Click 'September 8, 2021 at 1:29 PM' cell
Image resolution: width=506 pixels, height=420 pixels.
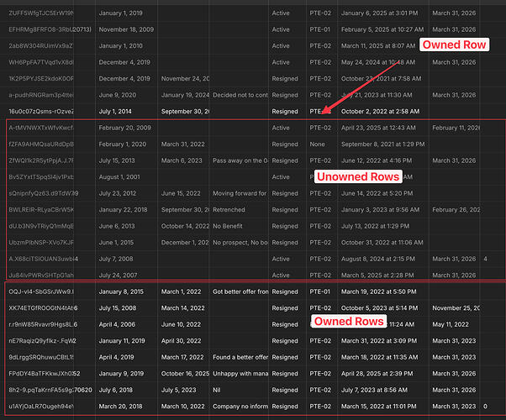tap(383, 144)
